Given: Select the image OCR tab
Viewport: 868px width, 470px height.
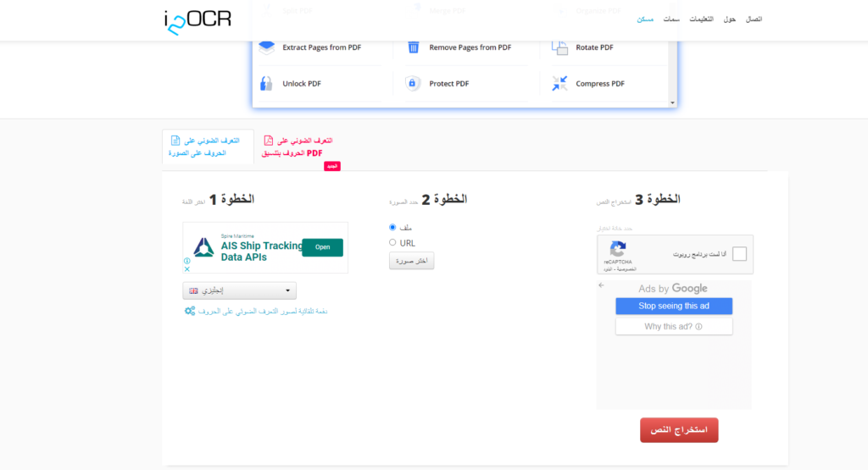Looking at the screenshot, I should pyautogui.click(x=208, y=147).
